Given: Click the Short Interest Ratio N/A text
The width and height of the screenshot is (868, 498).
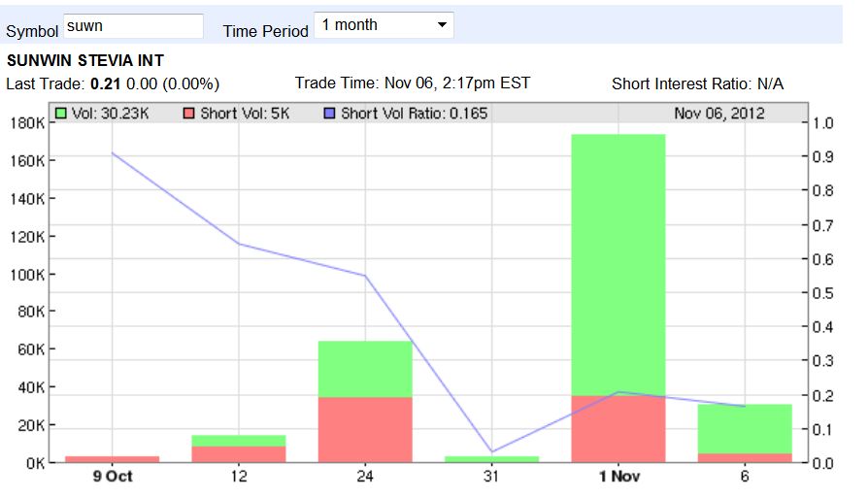Looking at the screenshot, I should tap(697, 83).
